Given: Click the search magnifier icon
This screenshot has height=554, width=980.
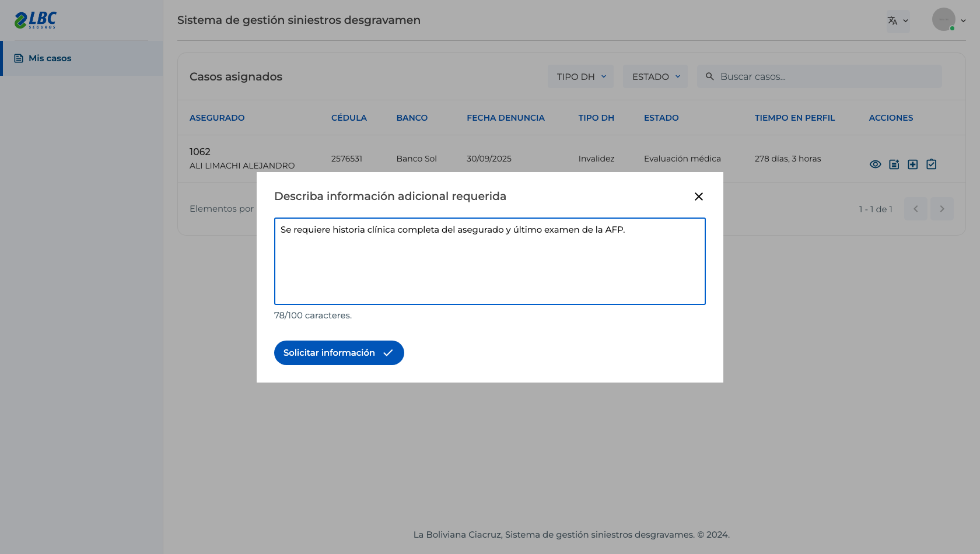Looking at the screenshot, I should (x=710, y=76).
